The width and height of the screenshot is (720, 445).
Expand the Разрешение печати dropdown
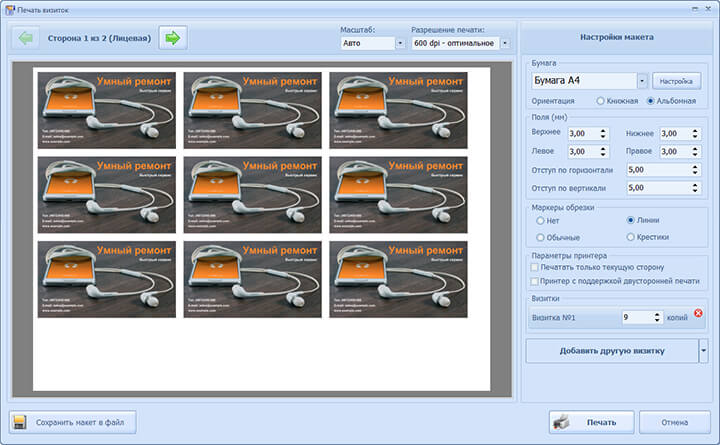click(504, 44)
